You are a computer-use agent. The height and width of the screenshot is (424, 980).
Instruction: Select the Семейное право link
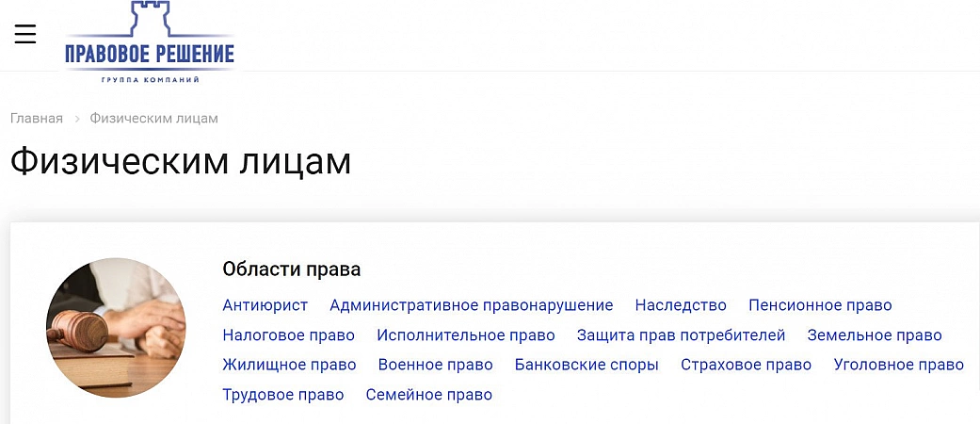point(428,395)
